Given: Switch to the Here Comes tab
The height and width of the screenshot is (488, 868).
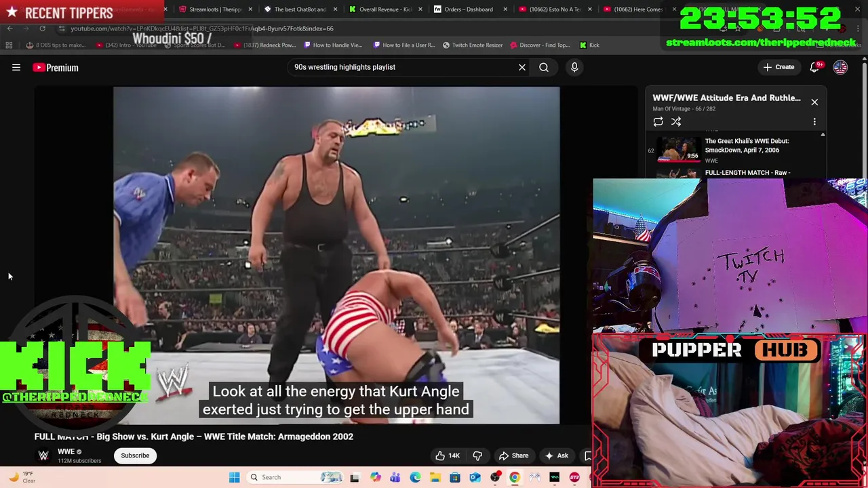Looking at the screenshot, I should [639, 9].
